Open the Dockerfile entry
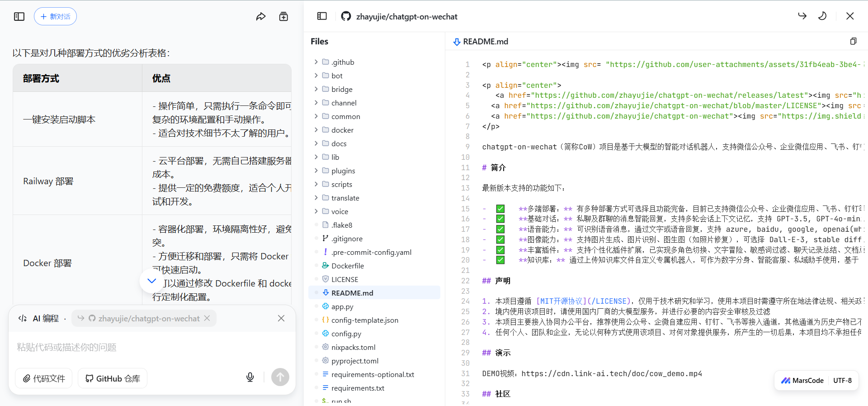This screenshot has height=406, width=868. pos(374,266)
